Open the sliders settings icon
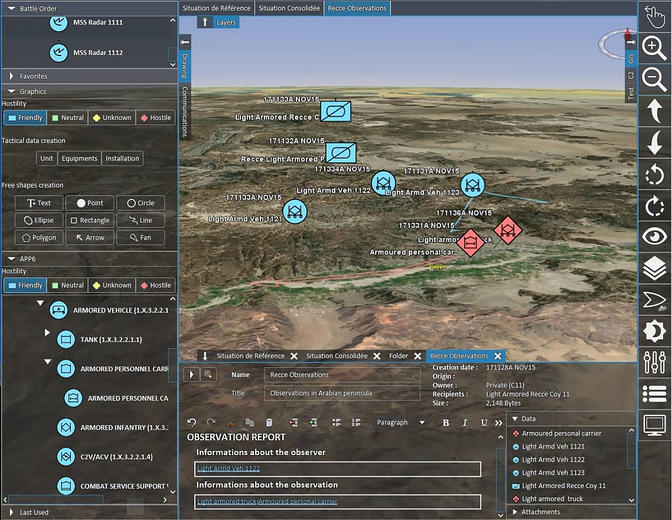This screenshot has height=520, width=672. coord(654,361)
